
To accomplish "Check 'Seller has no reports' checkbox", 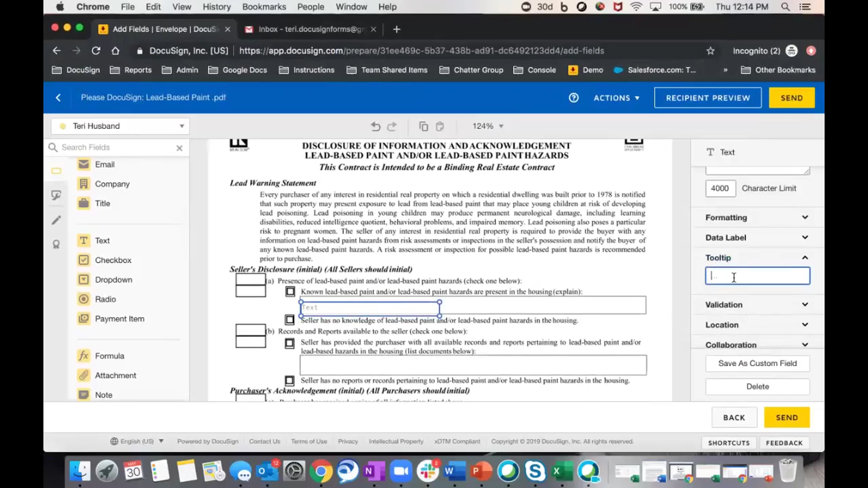I will pyautogui.click(x=290, y=380).
